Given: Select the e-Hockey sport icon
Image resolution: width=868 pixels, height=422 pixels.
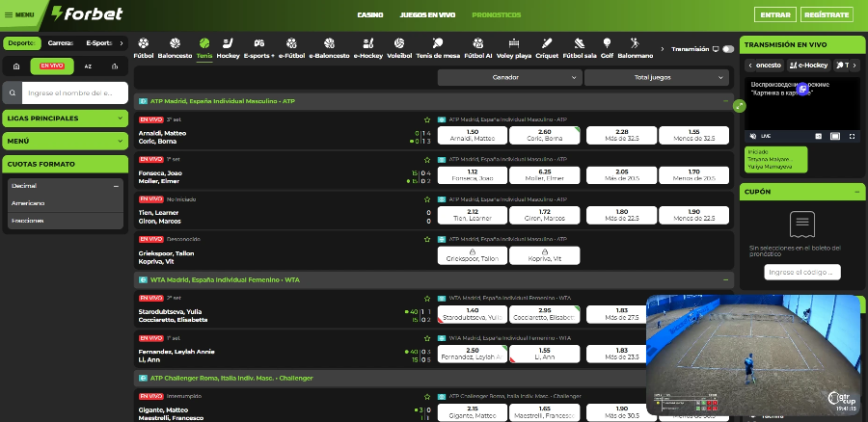Looking at the screenshot, I should click(x=368, y=48).
